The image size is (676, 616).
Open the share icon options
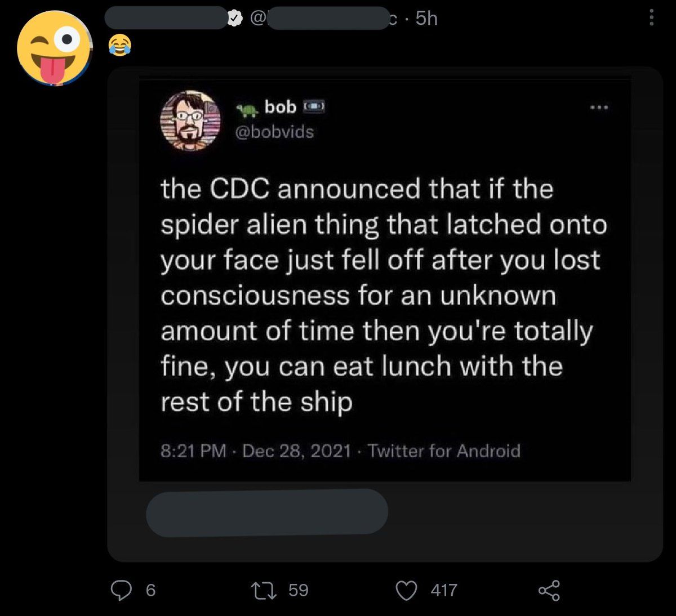click(x=549, y=590)
